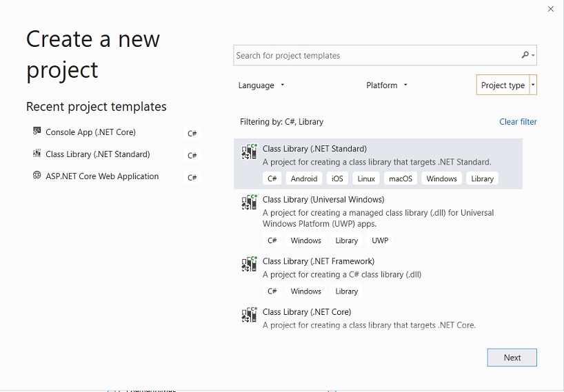Viewport: 564px width, 392px height.
Task: Click the C# tag under Universal Windows library
Action: click(272, 240)
